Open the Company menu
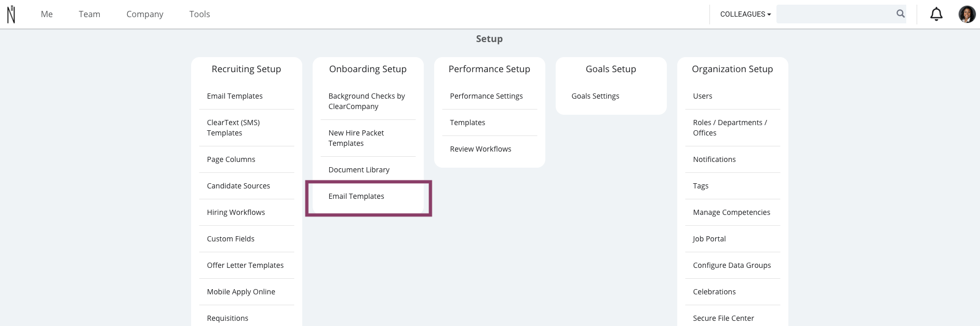 pyautogui.click(x=145, y=14)
